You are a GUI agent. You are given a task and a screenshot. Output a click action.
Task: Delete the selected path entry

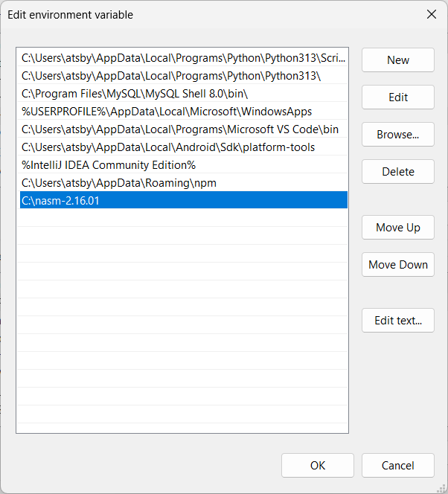click(397, 172)
